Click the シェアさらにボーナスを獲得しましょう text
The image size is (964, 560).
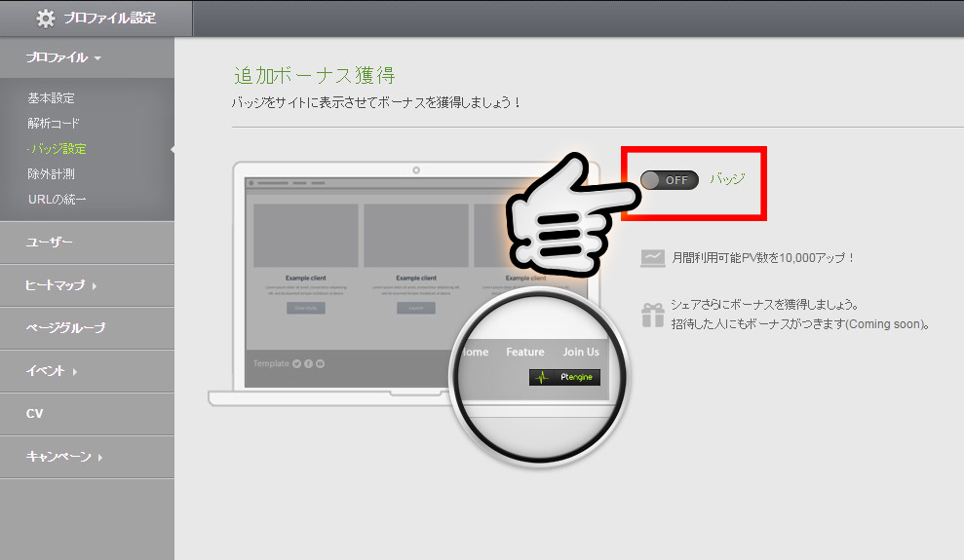click(x=764, y=305)
